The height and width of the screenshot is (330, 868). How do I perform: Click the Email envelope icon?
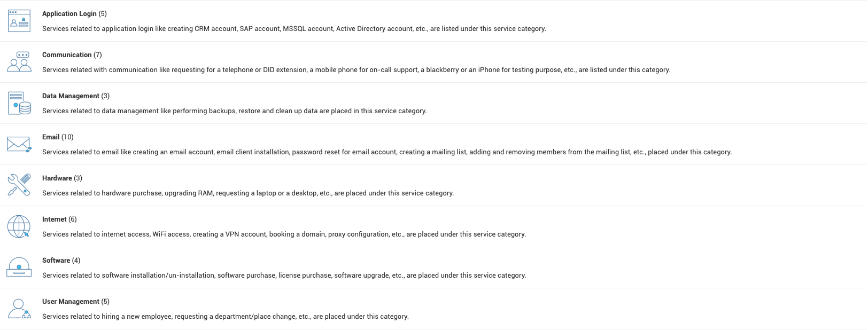pyautogui.click(x=19, y=144)
